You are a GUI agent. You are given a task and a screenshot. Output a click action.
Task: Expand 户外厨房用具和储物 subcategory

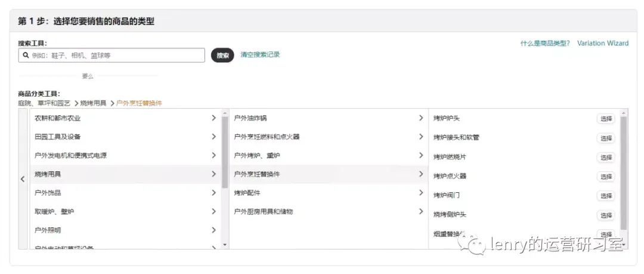(421, 211)
